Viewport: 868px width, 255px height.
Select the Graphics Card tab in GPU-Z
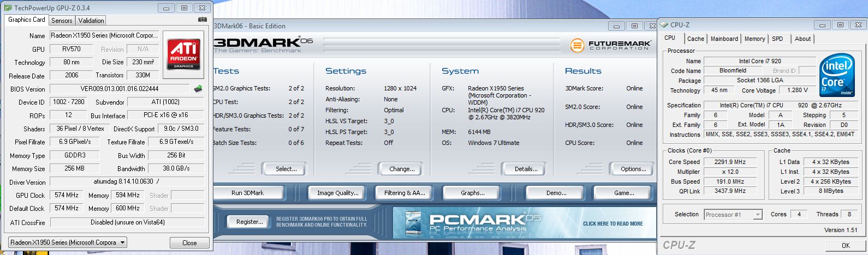pos(27,19)
